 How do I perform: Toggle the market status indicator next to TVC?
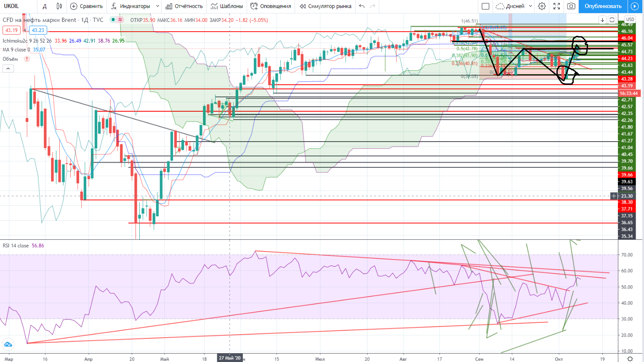click(x=113, y=20)
